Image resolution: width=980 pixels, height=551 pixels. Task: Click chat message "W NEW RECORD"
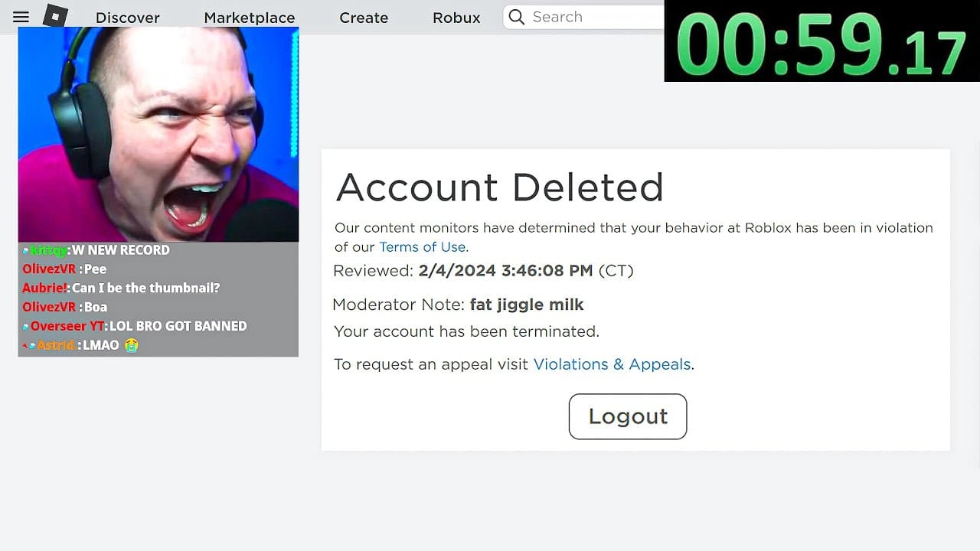121,250
